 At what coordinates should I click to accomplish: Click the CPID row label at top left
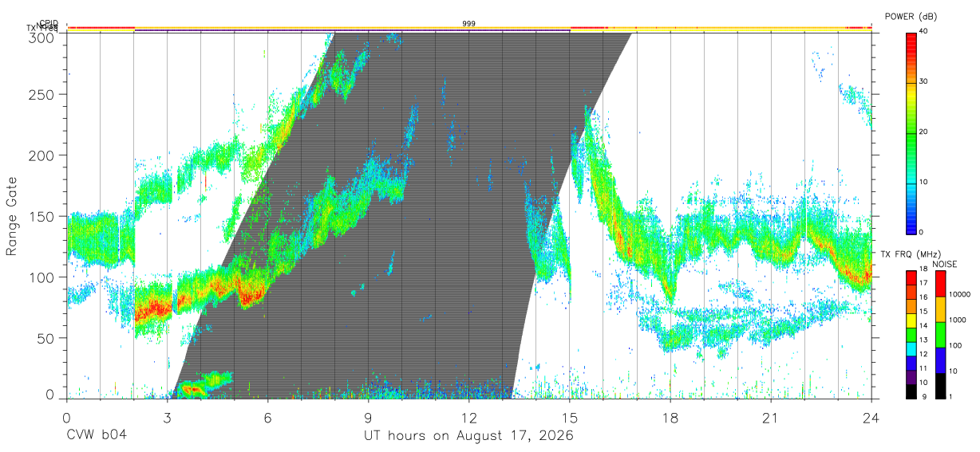[x=48, y=24]
